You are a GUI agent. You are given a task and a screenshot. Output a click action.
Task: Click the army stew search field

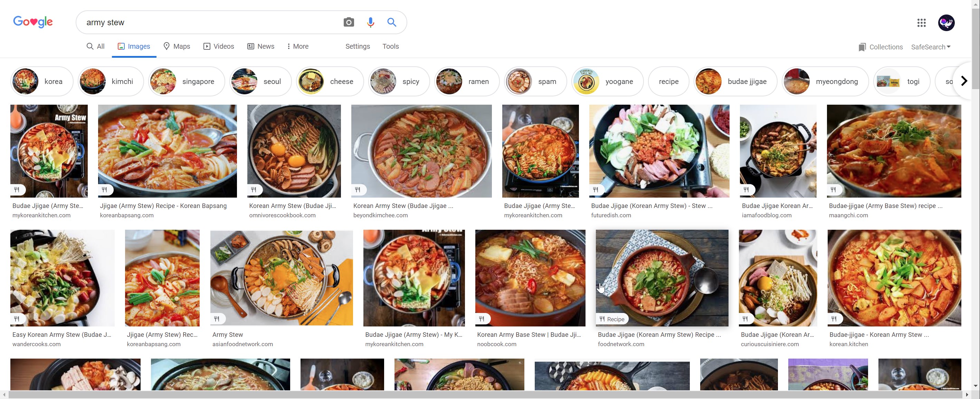click(x=209, y=22)
